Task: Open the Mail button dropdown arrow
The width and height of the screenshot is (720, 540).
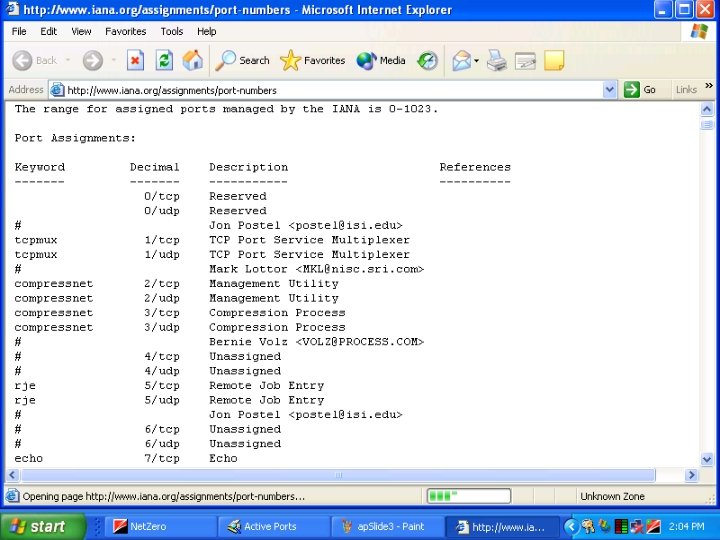Action: click(x=476, y=61)
